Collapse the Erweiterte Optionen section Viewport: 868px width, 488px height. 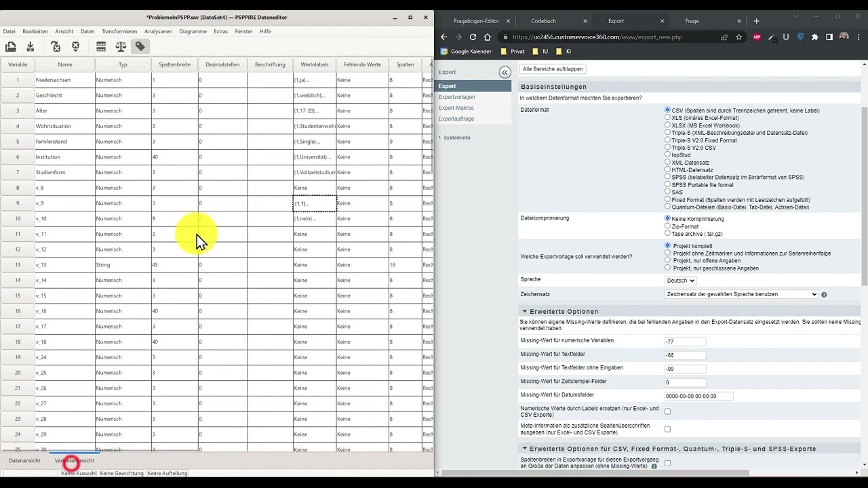(525, 312)
